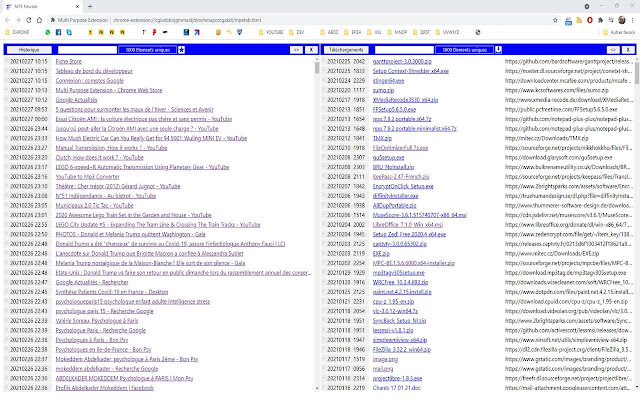Screen dimensions: 640x400
Task: Open the YOUTUBE bookmarks folder
Action: pyautogui.click(x=271, y=32)
